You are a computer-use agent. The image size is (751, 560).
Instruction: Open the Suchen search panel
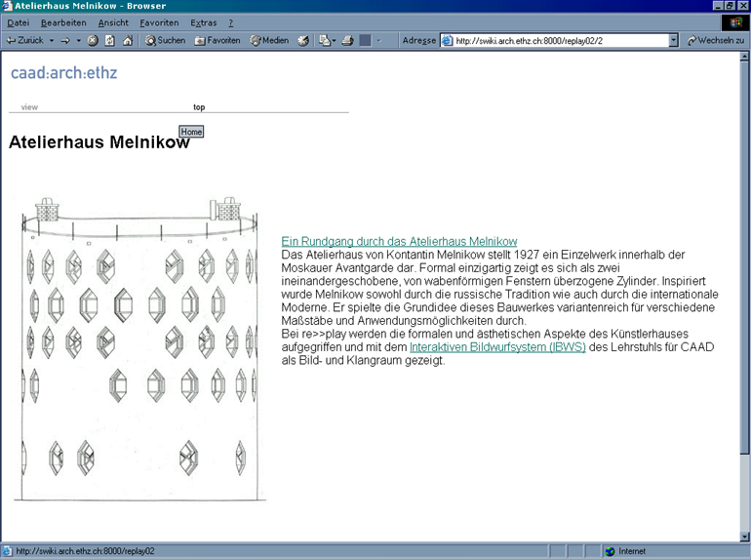coord(165,40)
